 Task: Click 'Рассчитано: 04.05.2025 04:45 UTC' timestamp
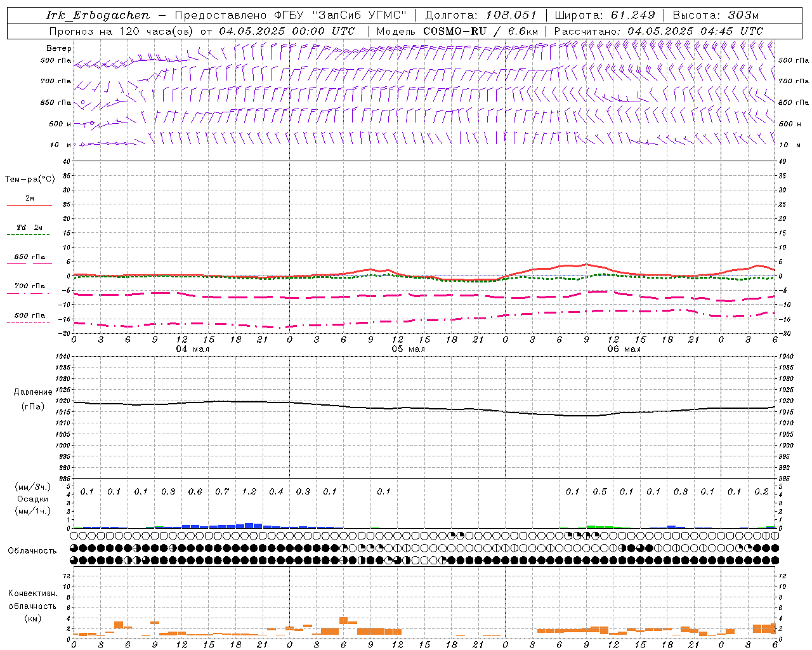click(x=658, y=31)
